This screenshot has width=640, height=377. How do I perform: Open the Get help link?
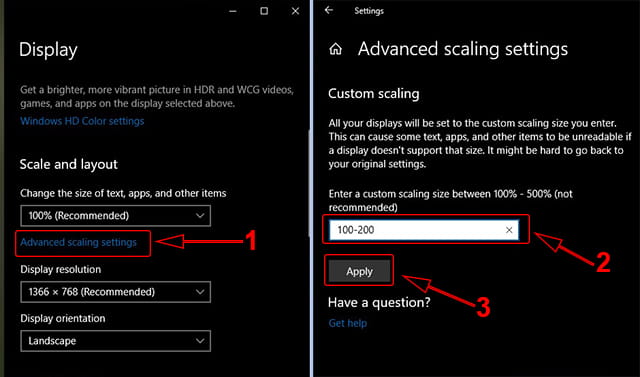click(x=348, y=323)
